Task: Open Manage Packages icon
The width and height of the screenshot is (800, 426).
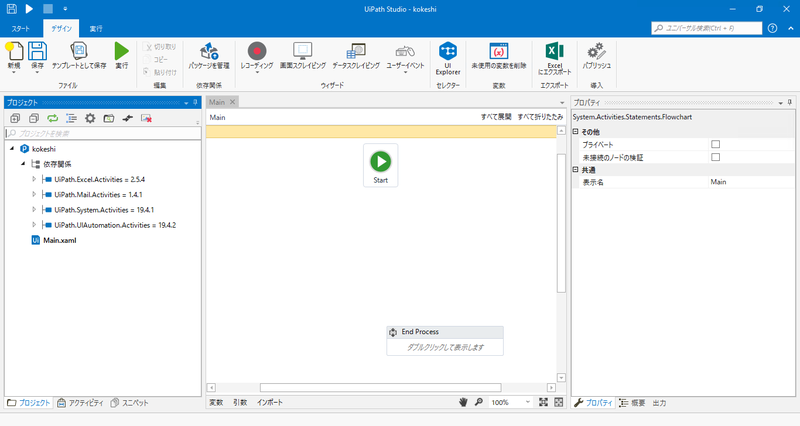Action: click(x=209, y=51)
